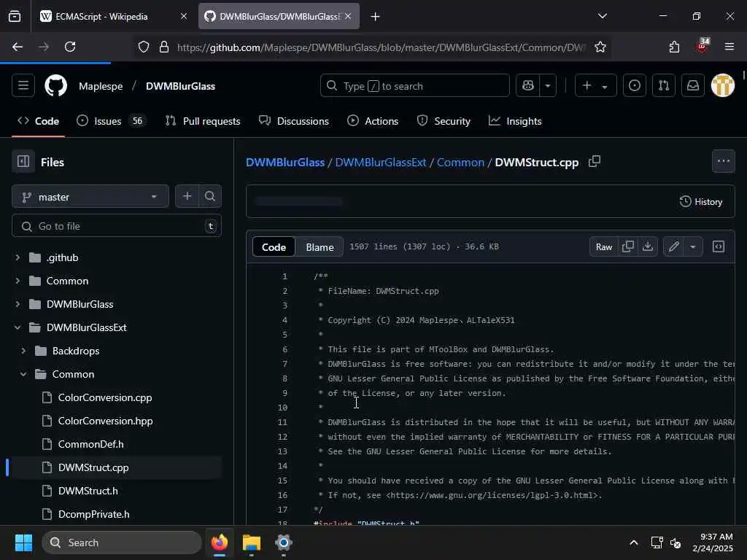Open the Issues icon in header

coord(635,86)
